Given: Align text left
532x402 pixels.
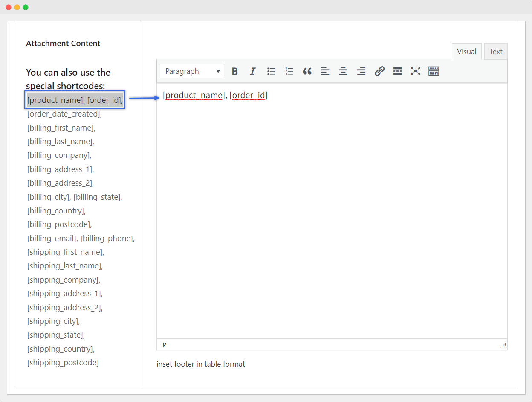Looking at the screenshot, I should 325,71.
